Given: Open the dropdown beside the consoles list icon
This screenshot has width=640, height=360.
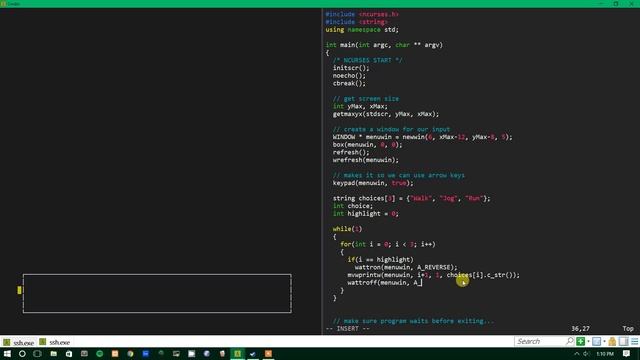Looking at the screenshot, I should 604,342.
